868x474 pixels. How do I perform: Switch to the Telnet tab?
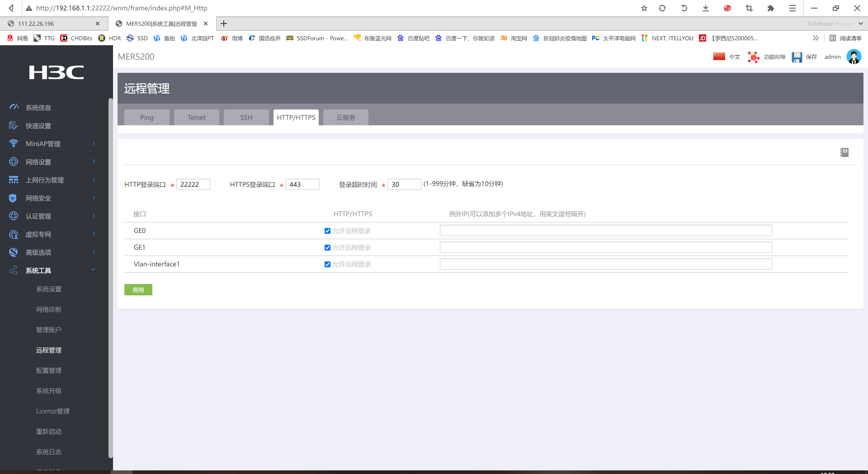point(197,118)
